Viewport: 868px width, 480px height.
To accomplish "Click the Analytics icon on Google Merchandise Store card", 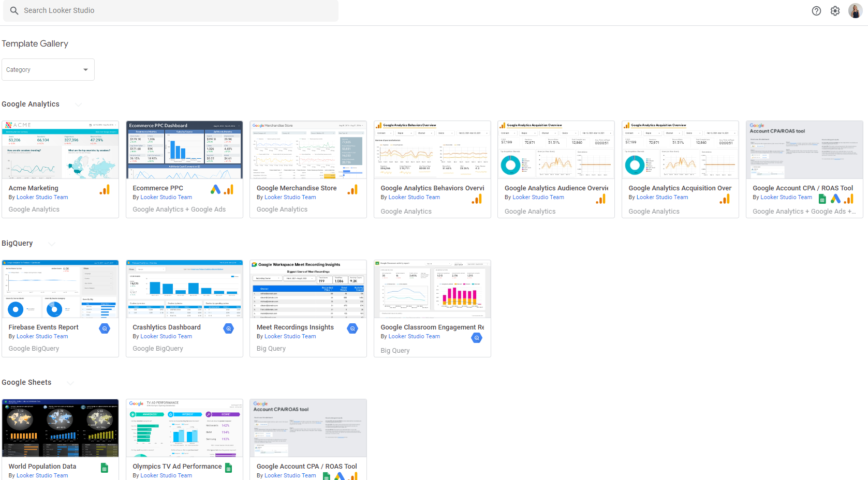I will [x=353, y=189].
